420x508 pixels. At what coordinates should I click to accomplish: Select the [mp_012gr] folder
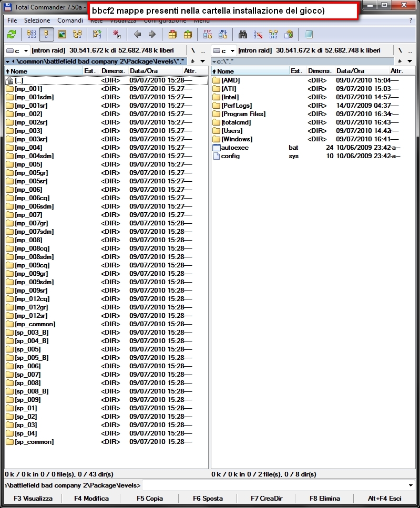[106, 307]
